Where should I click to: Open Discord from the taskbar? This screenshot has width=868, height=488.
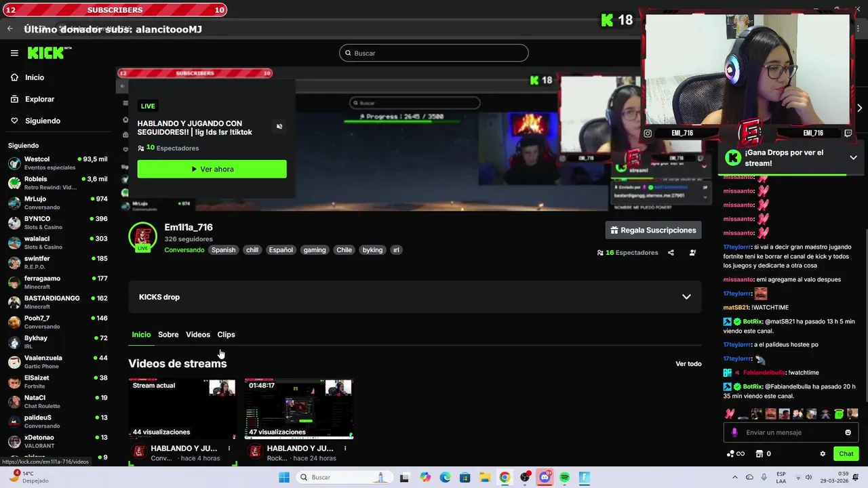545,477
